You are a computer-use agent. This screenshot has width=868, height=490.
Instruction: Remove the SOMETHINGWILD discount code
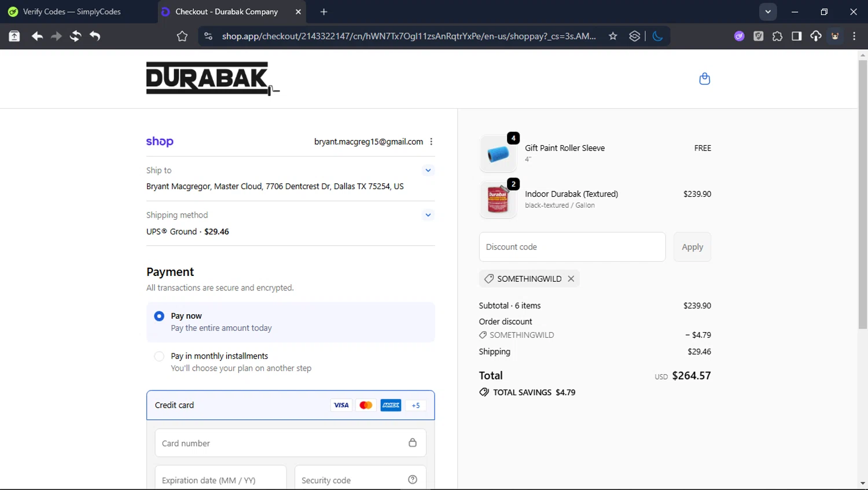click(571, 278)
